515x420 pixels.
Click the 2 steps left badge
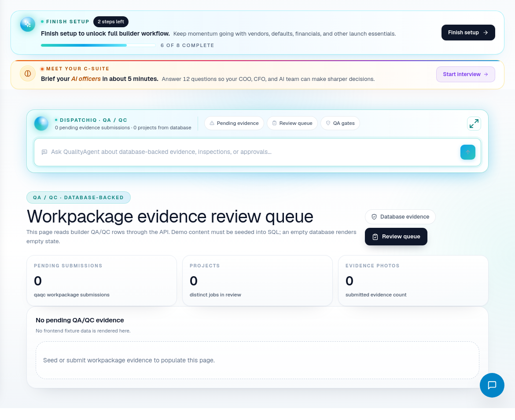(110, 22)
